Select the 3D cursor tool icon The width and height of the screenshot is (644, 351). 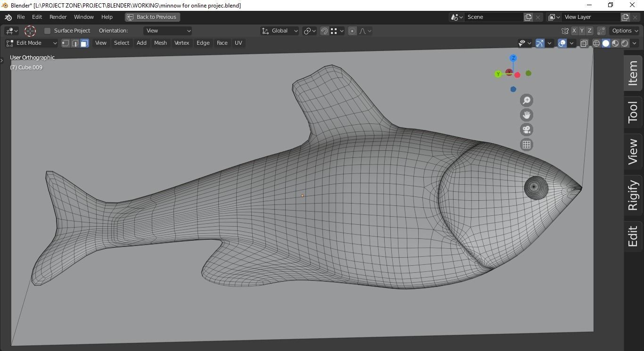pos(30,31)
